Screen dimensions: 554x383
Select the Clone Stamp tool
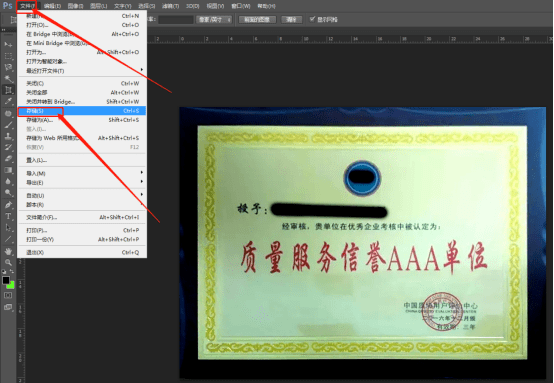[x=8, y=136]
